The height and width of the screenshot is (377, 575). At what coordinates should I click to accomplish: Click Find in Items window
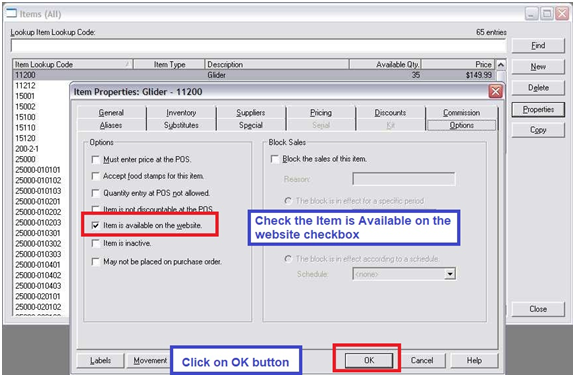tap(538, 45)
